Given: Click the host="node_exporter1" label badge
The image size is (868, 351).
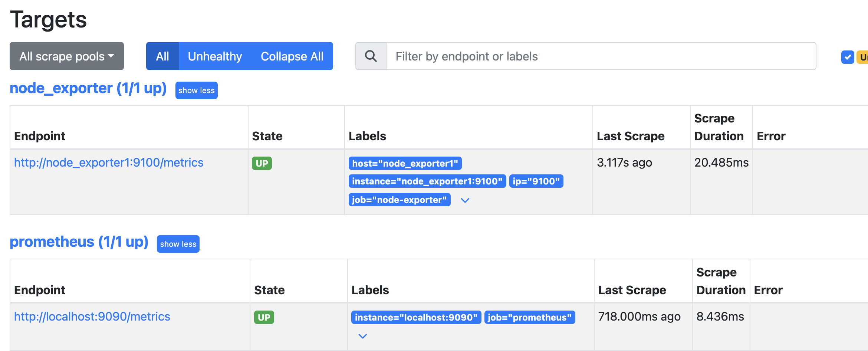Looking at the screenshot, I should (405, 163).
